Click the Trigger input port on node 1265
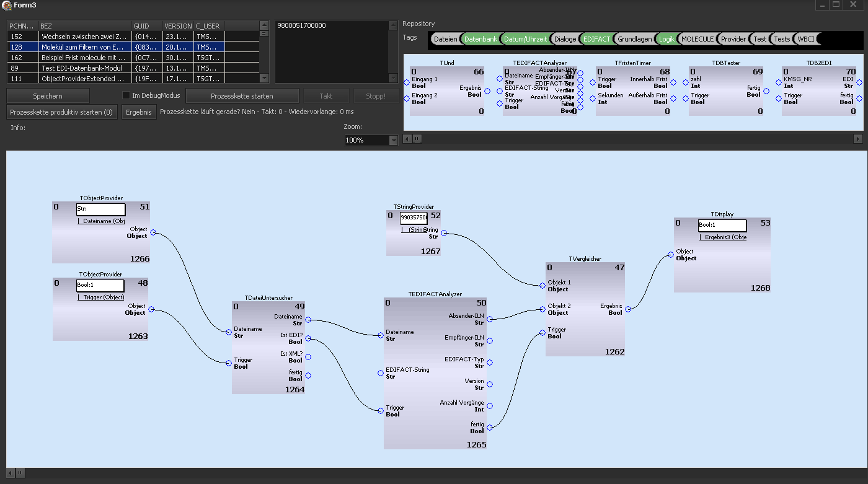 tap(381, 410)
